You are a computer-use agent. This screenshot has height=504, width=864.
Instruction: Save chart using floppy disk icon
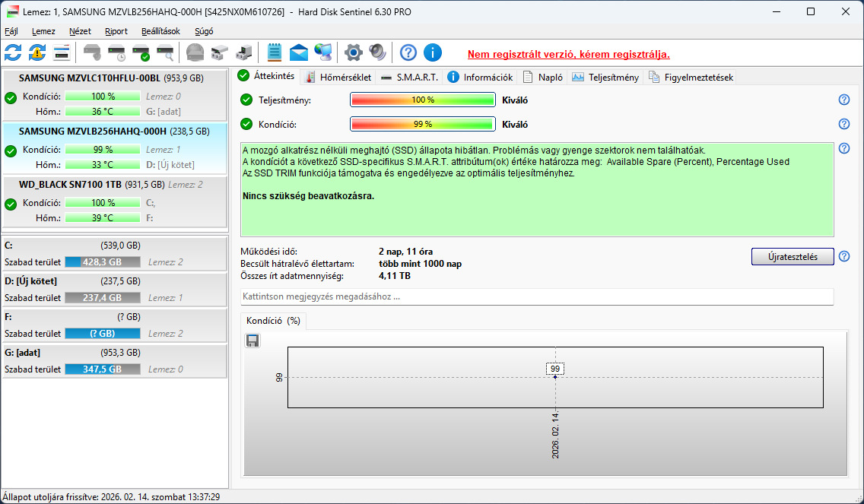pyautogui.click(x=253, y=341)
